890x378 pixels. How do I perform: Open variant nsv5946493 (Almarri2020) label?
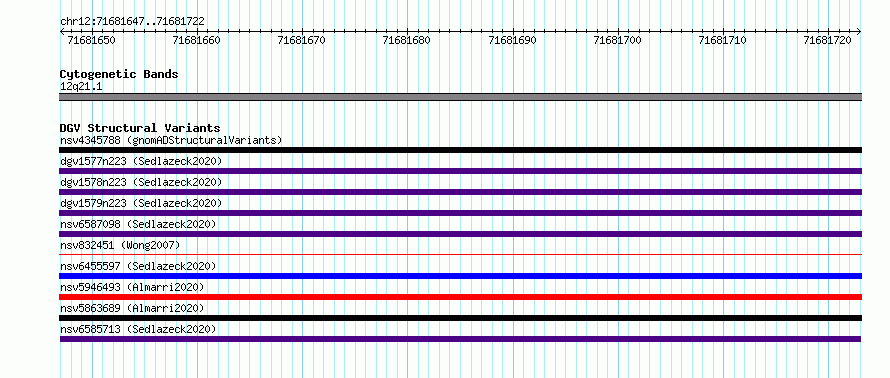pos(132,287)
